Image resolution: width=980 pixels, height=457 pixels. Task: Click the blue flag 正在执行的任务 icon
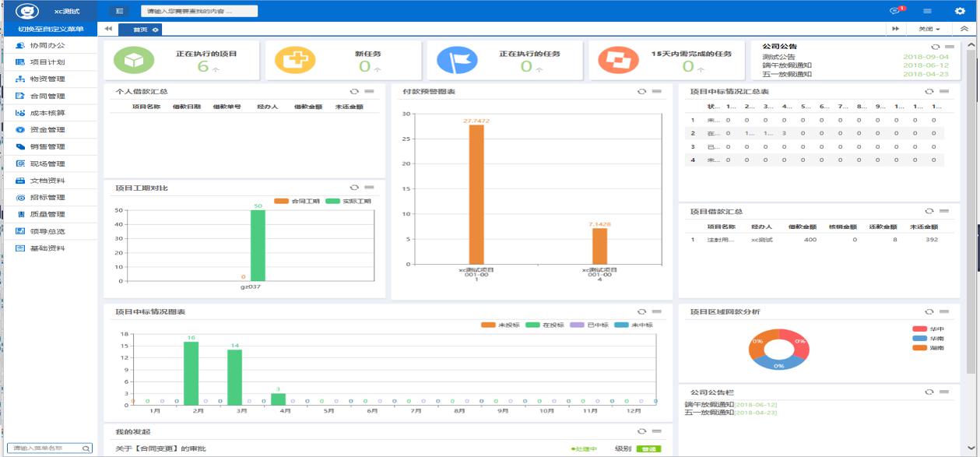tap(457, 60)
